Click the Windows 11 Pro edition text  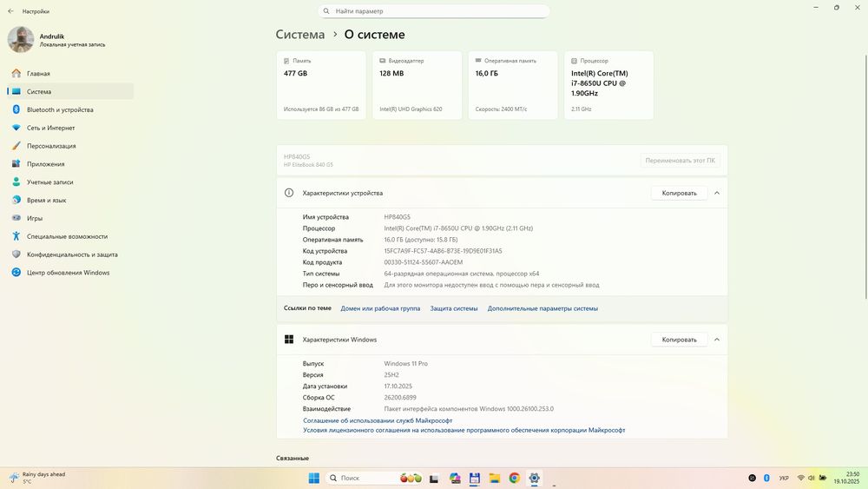click(x=405, y=364)
